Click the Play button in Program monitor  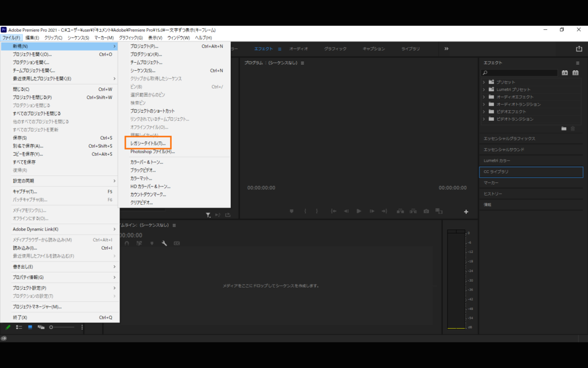click(x=359, y=211)
